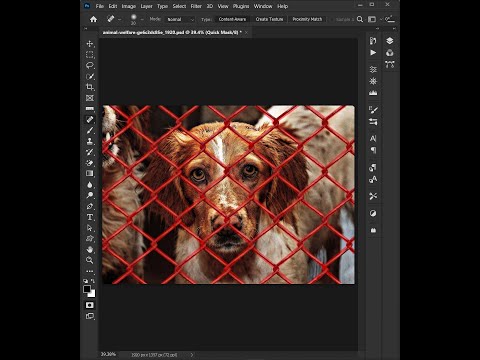The height and width of the screenshot is (360, 480).
Task: Open the Paragraph panel
Action: tap(373, 150)
